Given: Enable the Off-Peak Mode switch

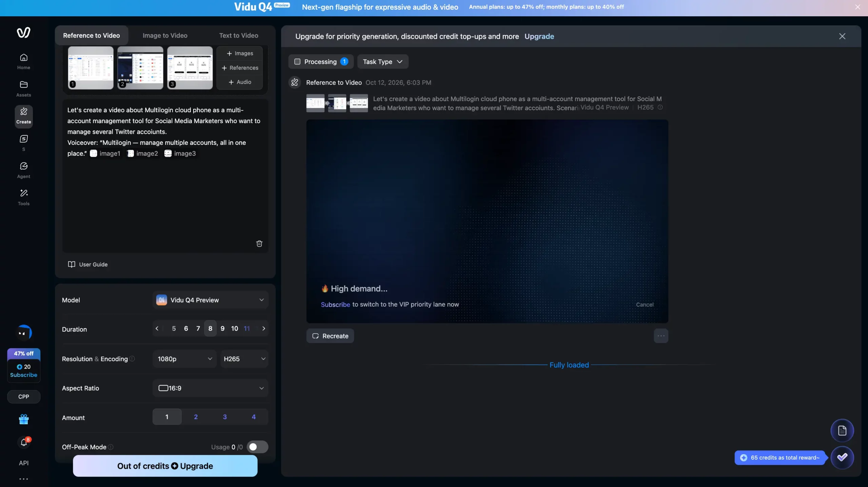Looking at the screenshot, I should tap(257, 447).
